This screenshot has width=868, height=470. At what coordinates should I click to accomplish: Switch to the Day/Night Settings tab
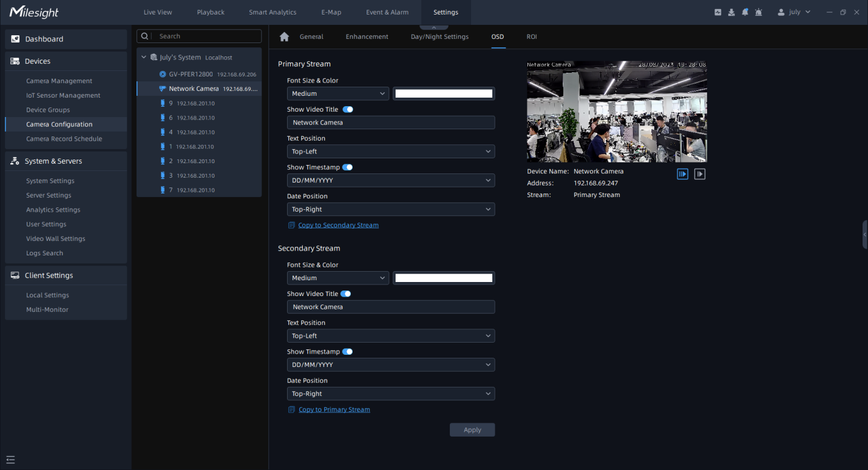439,37
